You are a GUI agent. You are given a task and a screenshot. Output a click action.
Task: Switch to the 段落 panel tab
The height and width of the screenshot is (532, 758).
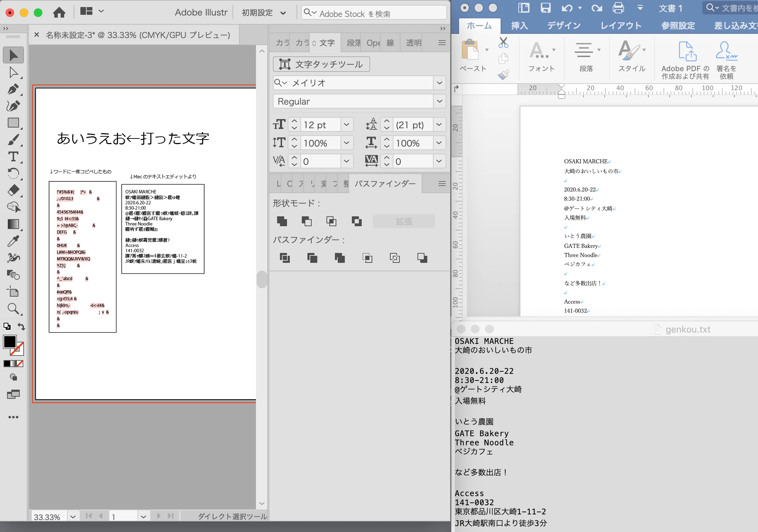353,43
